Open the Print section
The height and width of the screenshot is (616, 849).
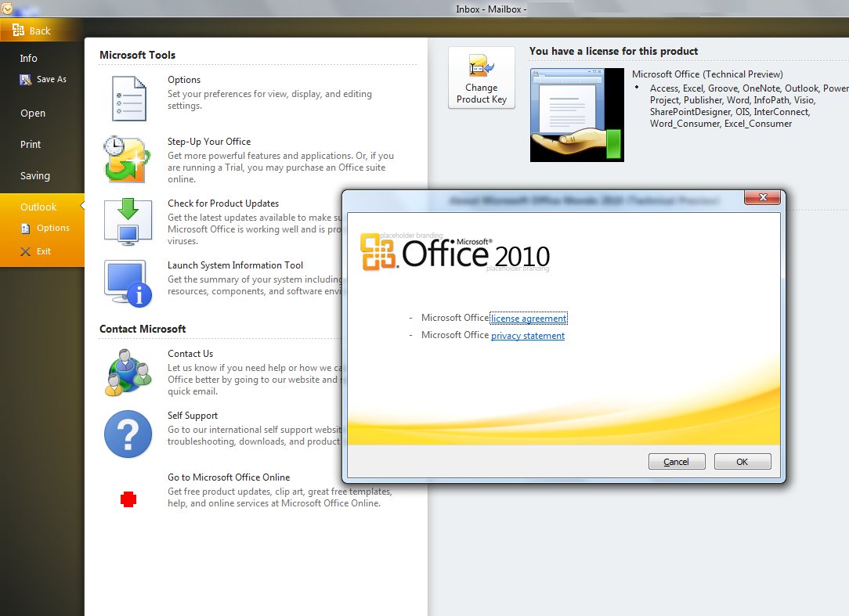pyautogui.click(x=30, y=144)
